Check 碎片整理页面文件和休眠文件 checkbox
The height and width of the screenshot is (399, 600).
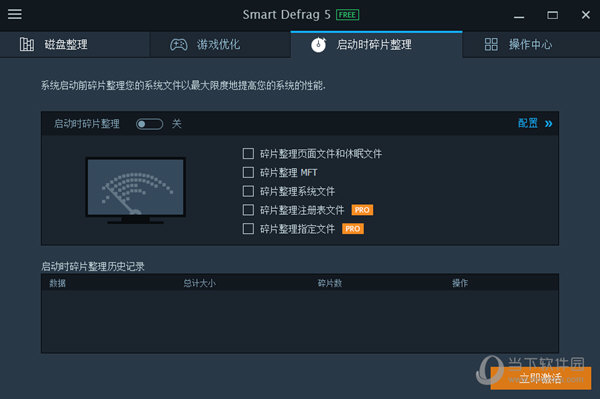click(x=248, y=154)
